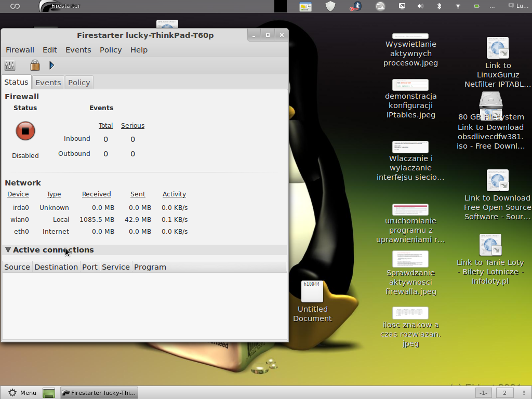Select Sprawdzanie aktywnosci firewalla.jpeg file
Viewport: 532px width, 399px height.
click(410, 273)
